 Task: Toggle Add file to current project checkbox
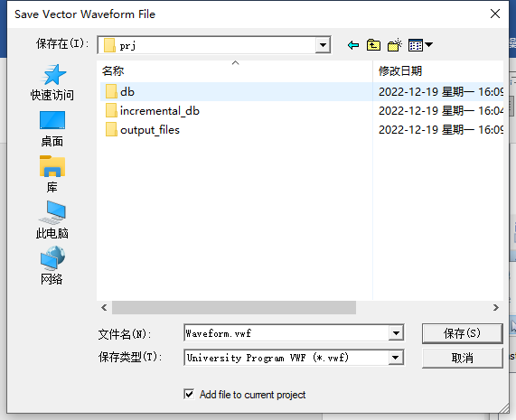189,394
